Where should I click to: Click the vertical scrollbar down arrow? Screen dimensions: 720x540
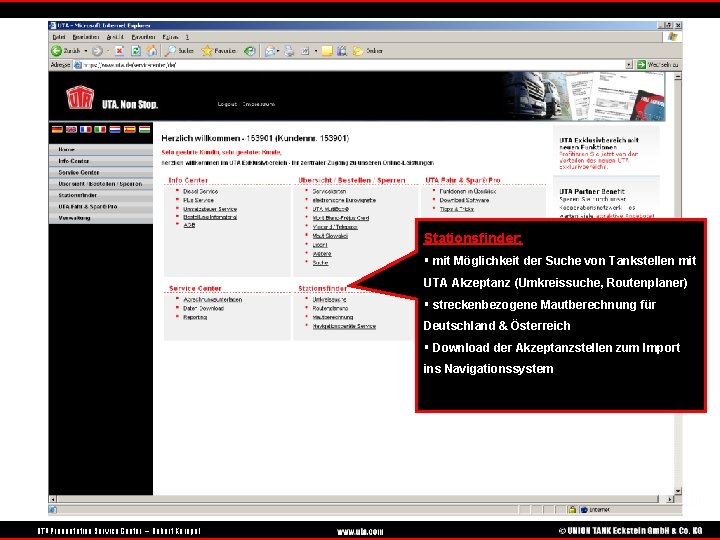point(678,491)
